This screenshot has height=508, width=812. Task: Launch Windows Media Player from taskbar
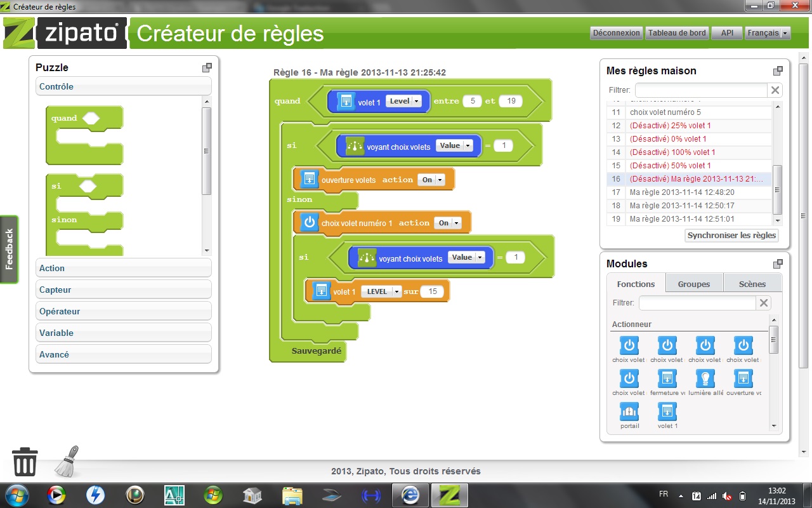pyautogui.click(x=56, y=495)
